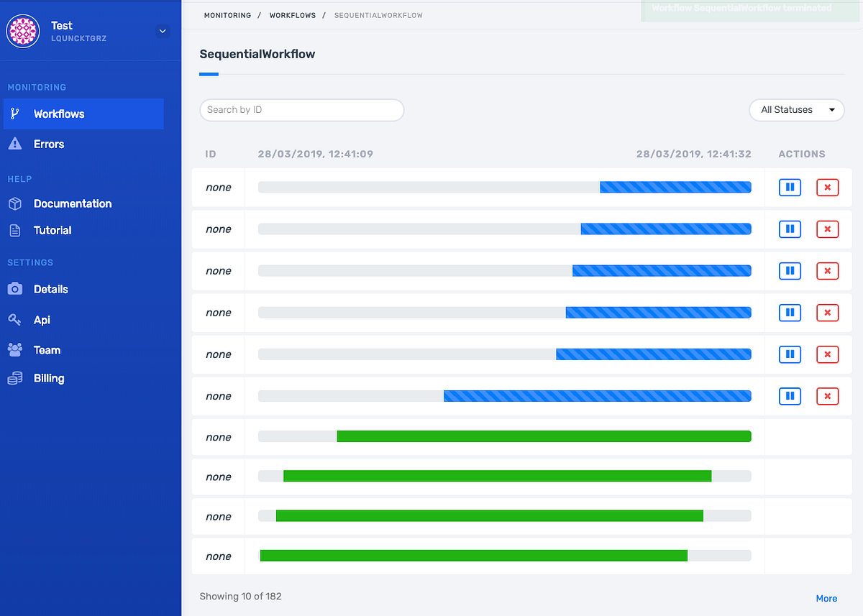Go to Workflows via the breadcrumb
Viewport: 863px width, 616px height.
[292, 14]
